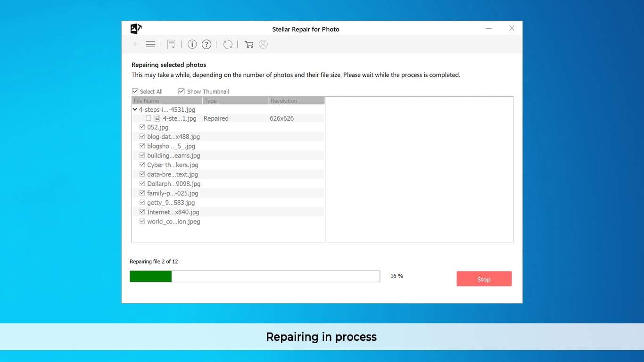
Task: Uncheck the building...eams.jpg checkbox
Action: tap(142, 156)
